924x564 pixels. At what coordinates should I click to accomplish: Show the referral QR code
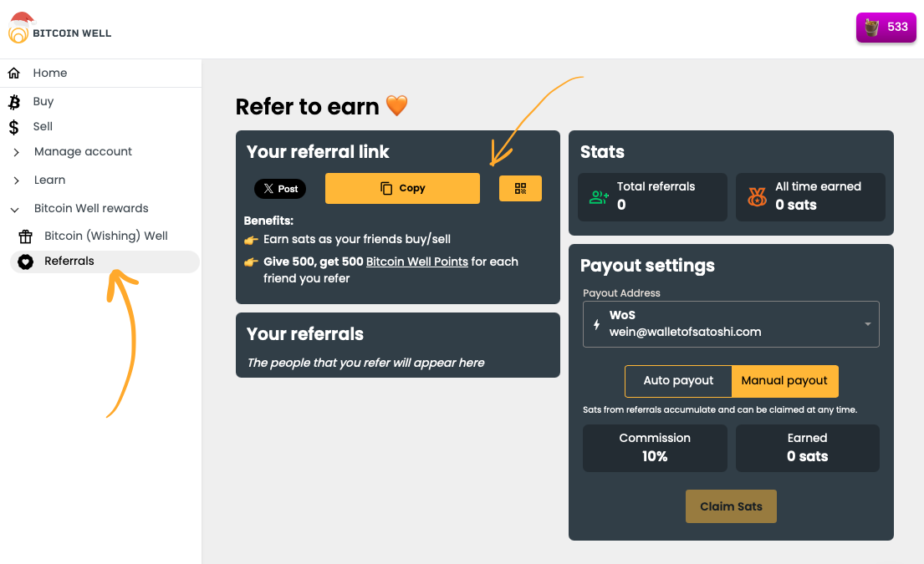[x=520, y=189]
